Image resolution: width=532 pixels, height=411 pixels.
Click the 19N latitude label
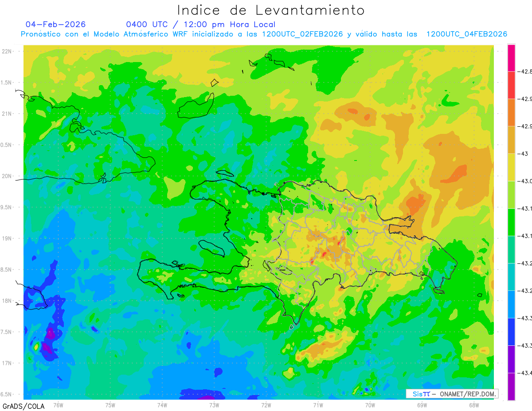click(7, 239)
